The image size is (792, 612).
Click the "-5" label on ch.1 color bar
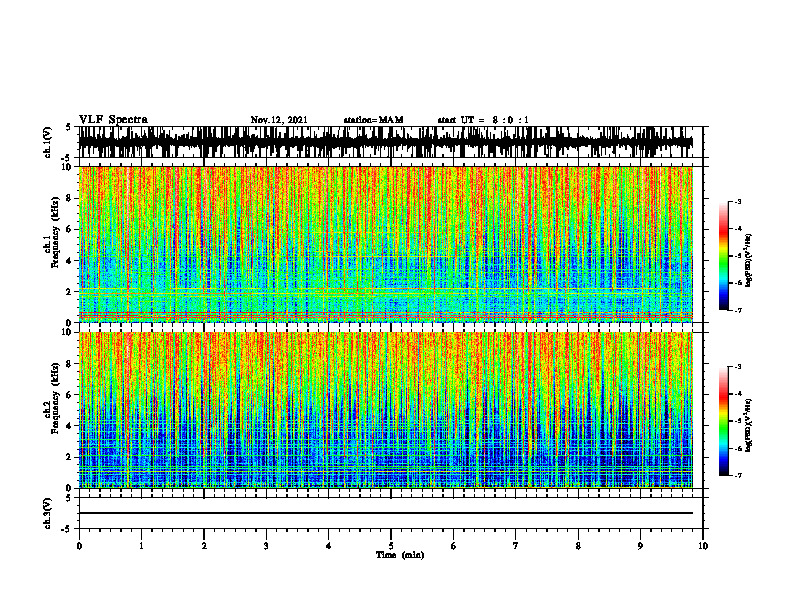(x=738, y=256)
